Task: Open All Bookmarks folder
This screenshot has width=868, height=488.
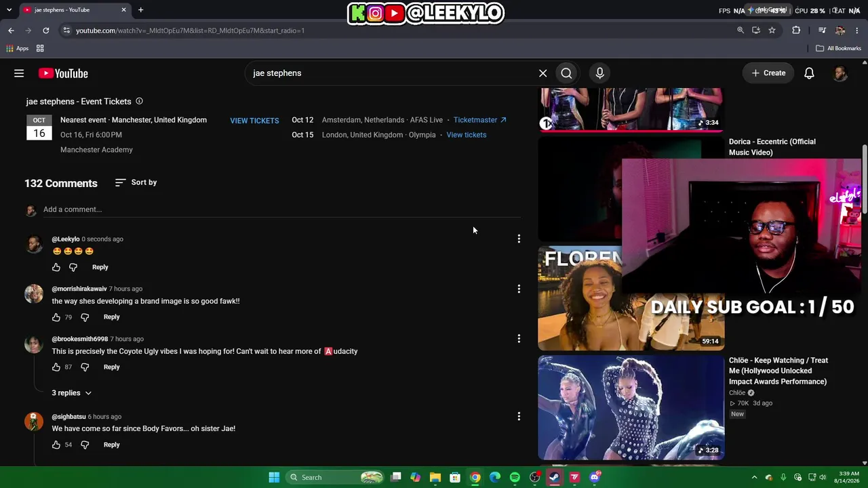Action: coord(838,48)
